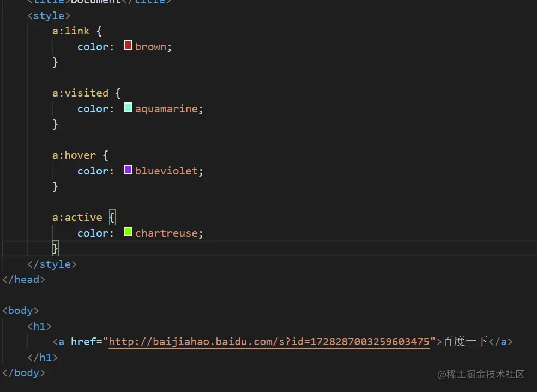Click the 百度一下 anchor text
Viewport: 537px width, 392px height.
(x=466, y=341)
